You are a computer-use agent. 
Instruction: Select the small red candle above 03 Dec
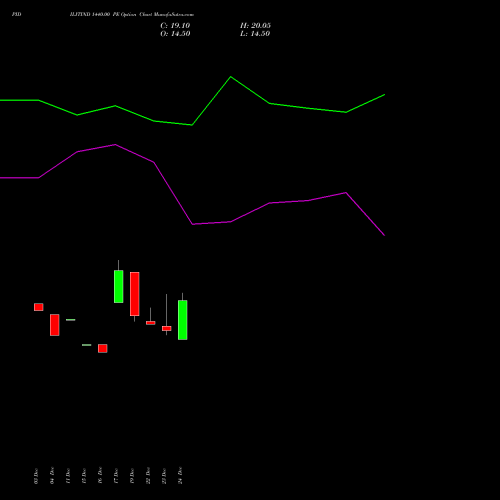[x=39, y=307]
